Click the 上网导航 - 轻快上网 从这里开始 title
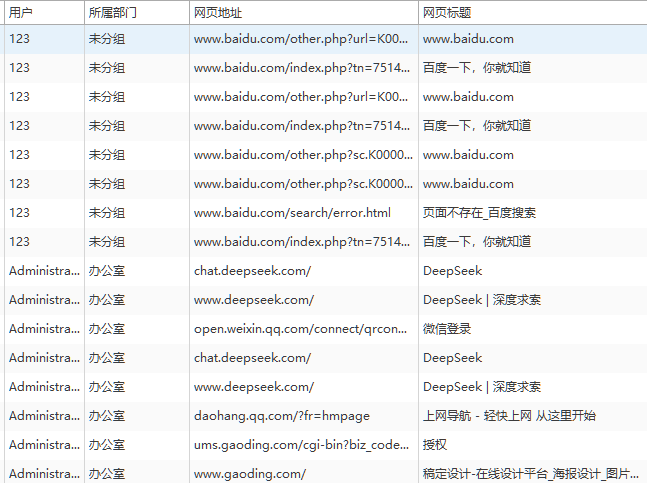Viewport: 647px width, 483px height. point(509,416)
